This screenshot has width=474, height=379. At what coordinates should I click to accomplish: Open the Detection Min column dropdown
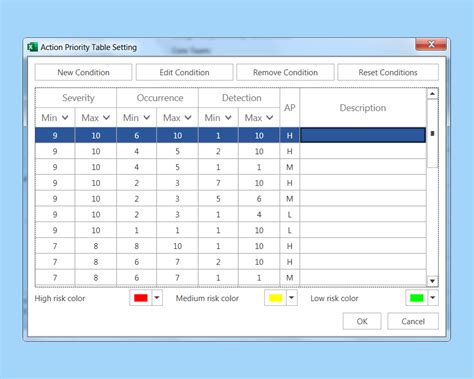[228, 117]
